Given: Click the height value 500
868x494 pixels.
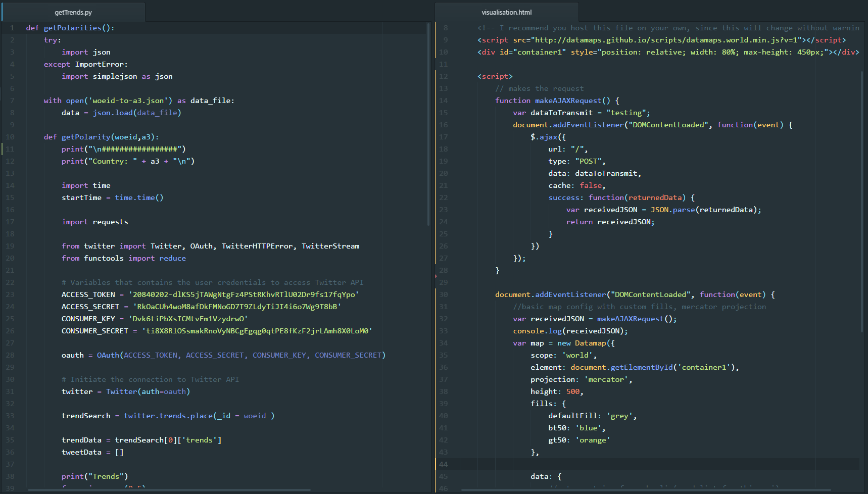Looking at the screenshot, I should pos(573,391).
